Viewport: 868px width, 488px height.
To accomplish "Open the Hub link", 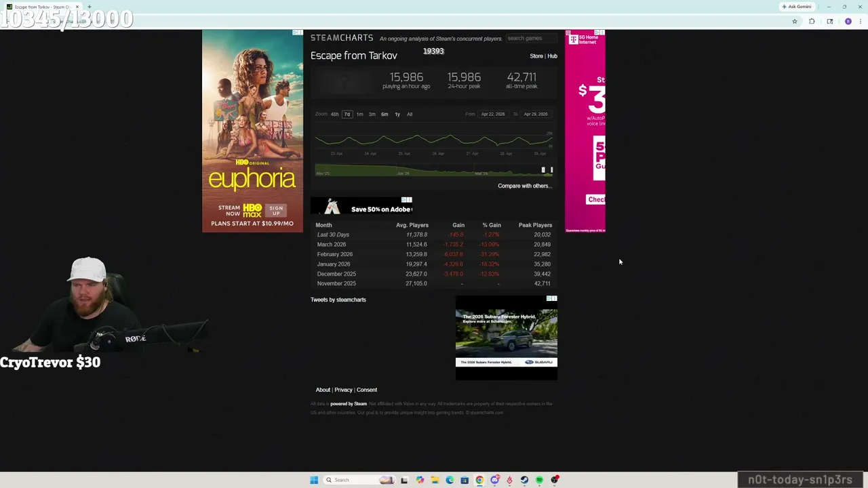I will click(552, 56).
